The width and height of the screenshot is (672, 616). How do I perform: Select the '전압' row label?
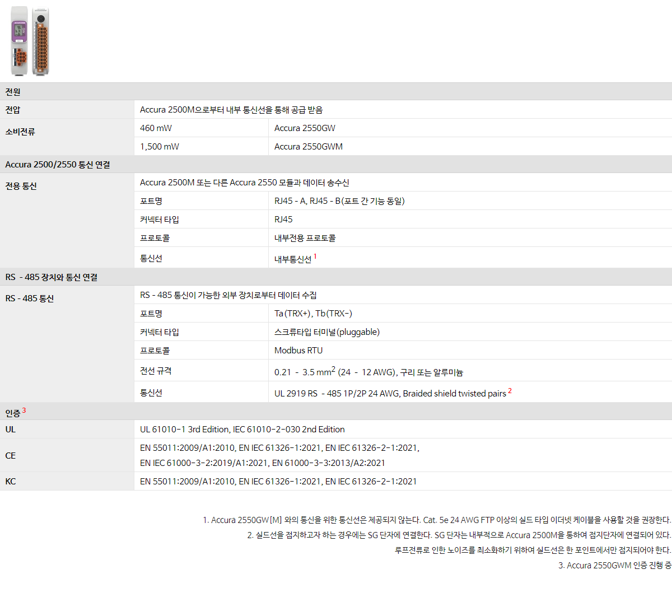[x=13, y=110]
